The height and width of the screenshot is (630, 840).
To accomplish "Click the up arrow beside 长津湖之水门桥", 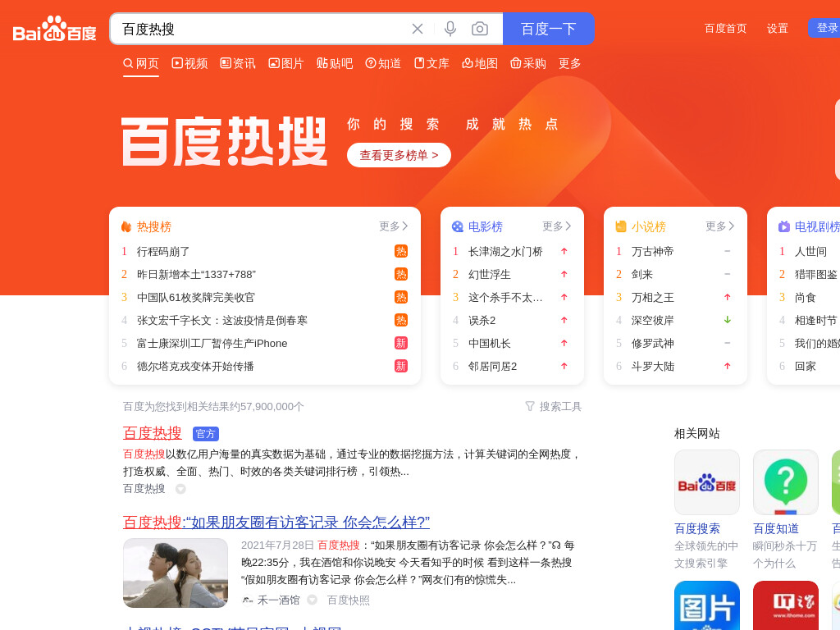I will pyautogui.click(x=564, y=251).
